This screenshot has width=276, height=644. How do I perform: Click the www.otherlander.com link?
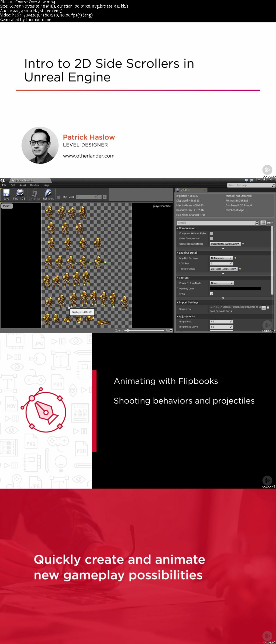(89, 156)
